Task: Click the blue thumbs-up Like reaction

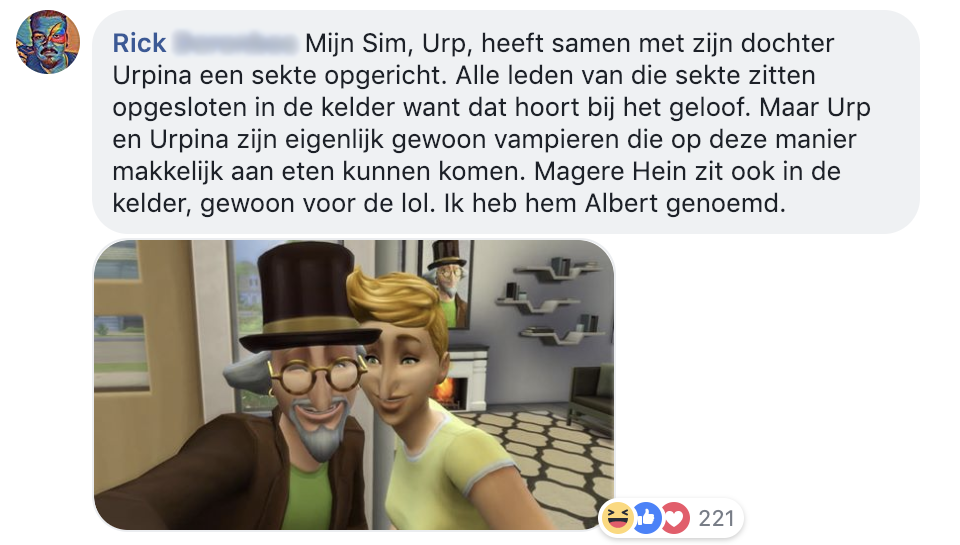Action: pos(646,518)
